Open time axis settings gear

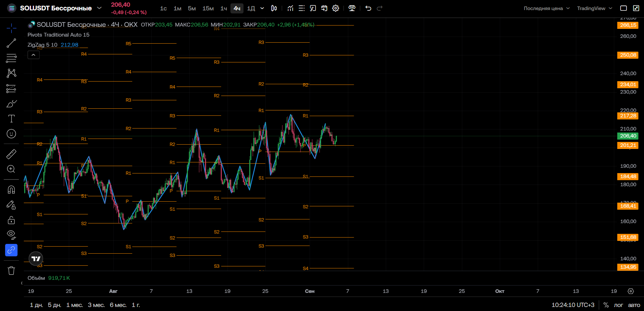coord(631,291)
